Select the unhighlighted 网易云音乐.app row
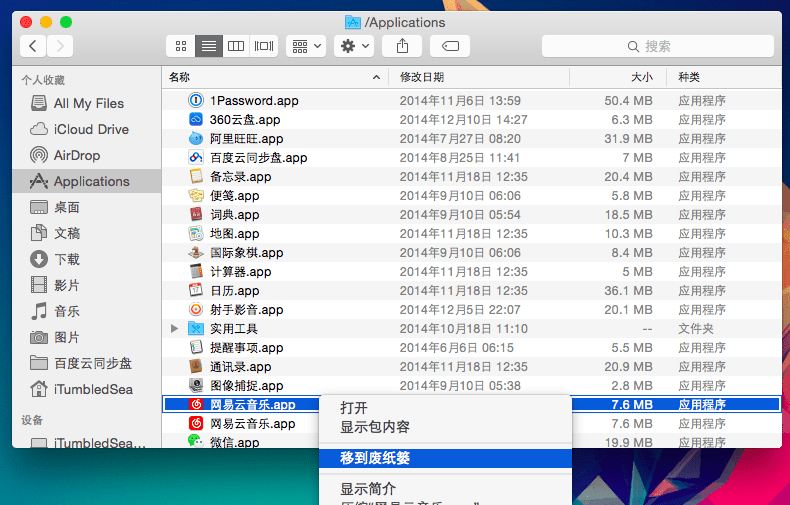 pyautogui.click(x=241, y=423)
